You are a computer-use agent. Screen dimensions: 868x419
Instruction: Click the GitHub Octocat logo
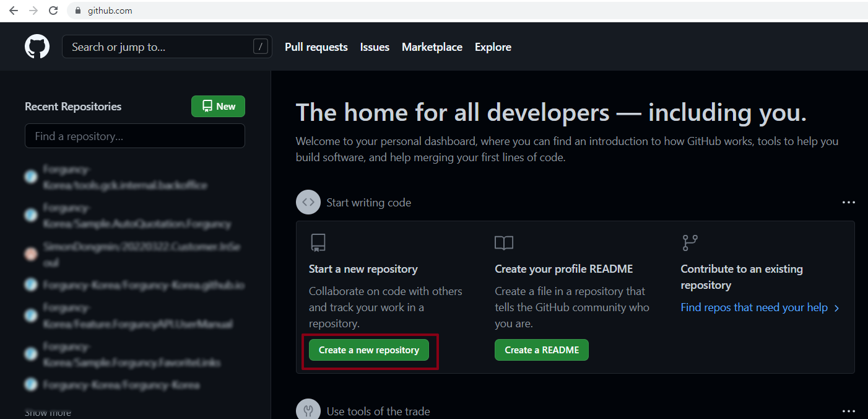pos(37,47)
